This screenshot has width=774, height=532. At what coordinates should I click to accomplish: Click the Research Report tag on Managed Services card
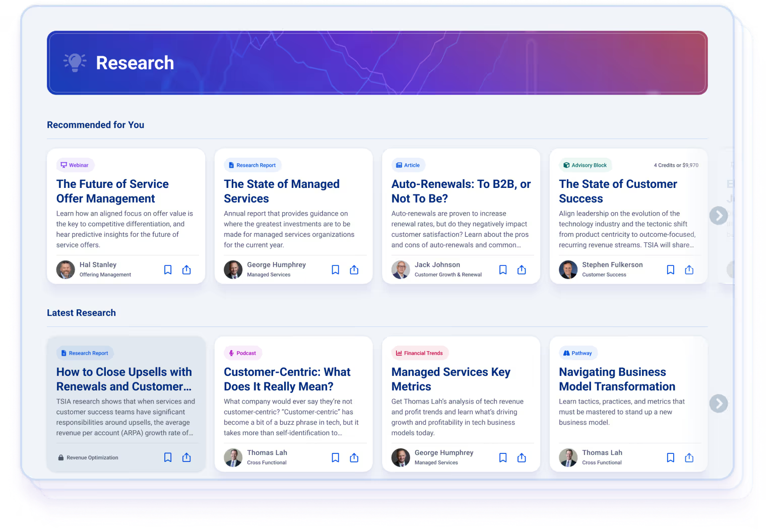(x=252, y=165)
